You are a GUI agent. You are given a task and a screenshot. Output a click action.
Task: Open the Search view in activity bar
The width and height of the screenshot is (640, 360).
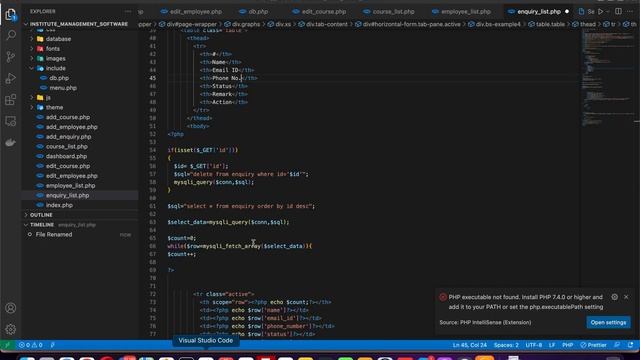click(11, 35)
